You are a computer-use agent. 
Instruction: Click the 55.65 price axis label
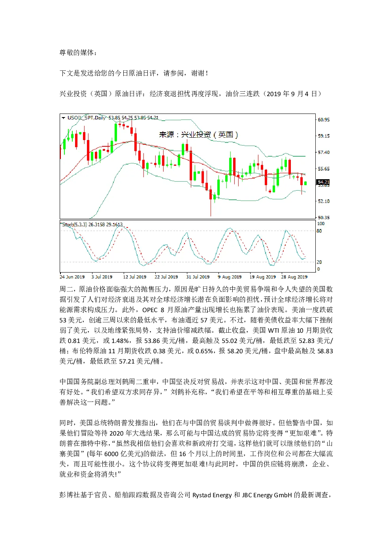[x=324, y=169]
